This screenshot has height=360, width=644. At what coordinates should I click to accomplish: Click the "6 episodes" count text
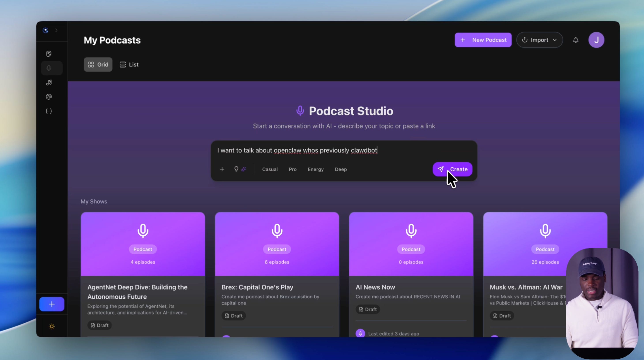click(277, 262)
